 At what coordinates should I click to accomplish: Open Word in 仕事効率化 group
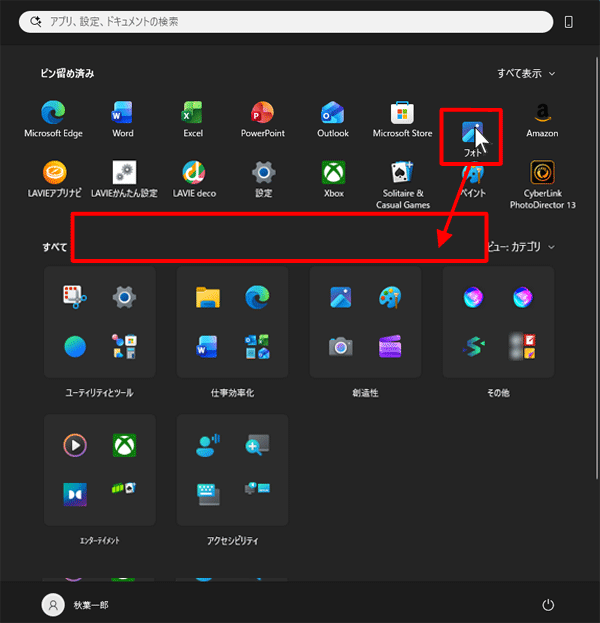coord(207,346)
